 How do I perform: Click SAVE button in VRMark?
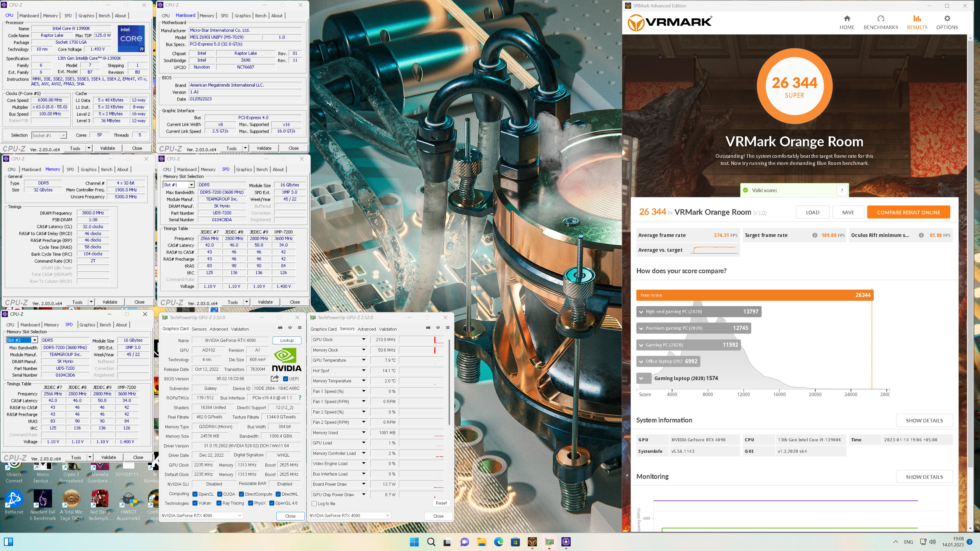848,212
